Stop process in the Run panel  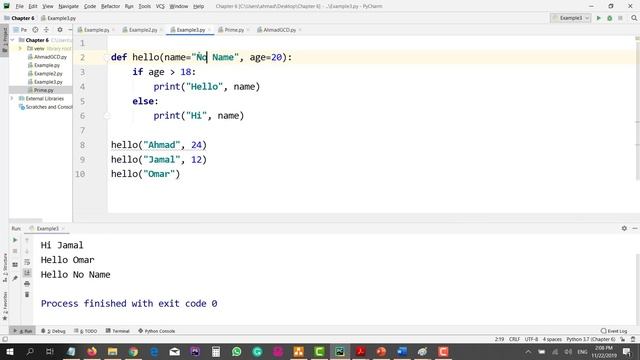[x=15, y=251]
